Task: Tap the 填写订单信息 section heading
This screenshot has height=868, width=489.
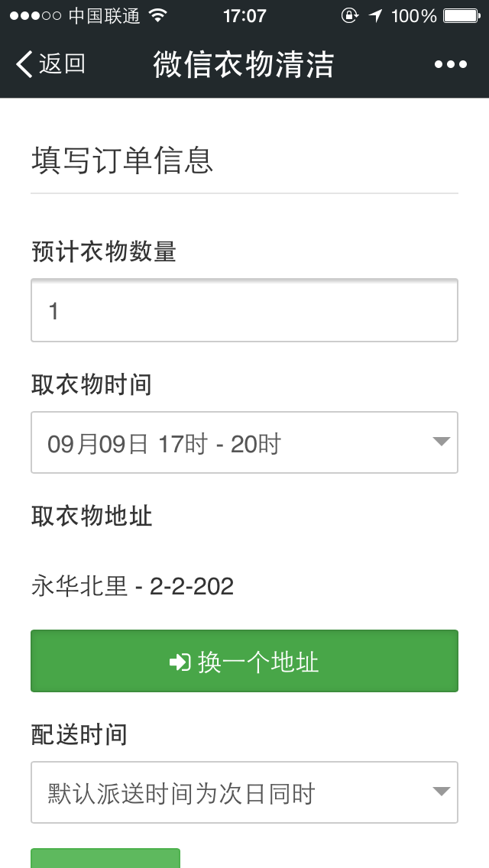Action: click(122, 161)
